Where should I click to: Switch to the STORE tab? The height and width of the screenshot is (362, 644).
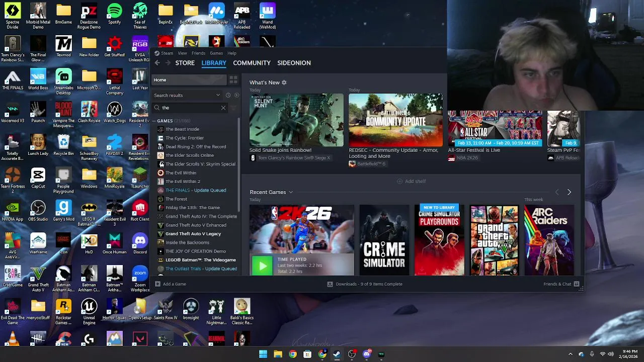pyautogui.click(x=185, y=63)
